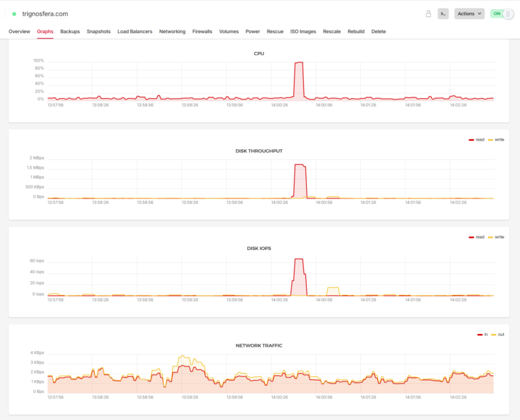The height and width of the screenshot is (420, 520).
Task: Click the trignosfera.com server name
Action: tap(45, 14)
